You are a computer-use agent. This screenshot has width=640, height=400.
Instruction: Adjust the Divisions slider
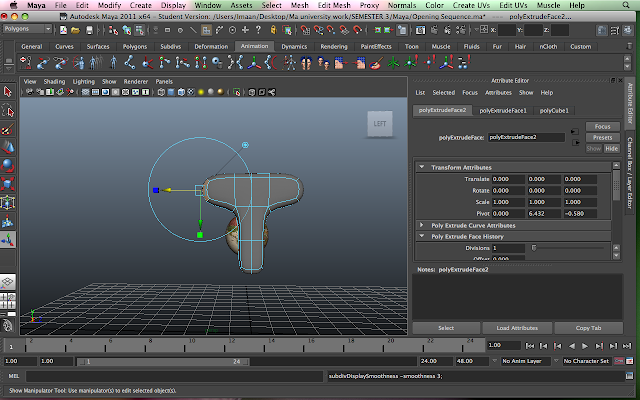click(533, 247)
